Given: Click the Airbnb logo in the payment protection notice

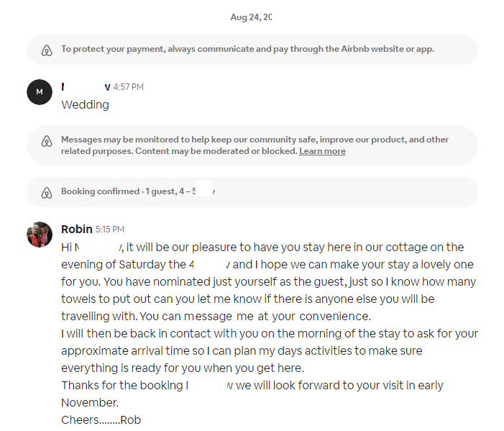Looking at the screenshot, I should [47, 50].
